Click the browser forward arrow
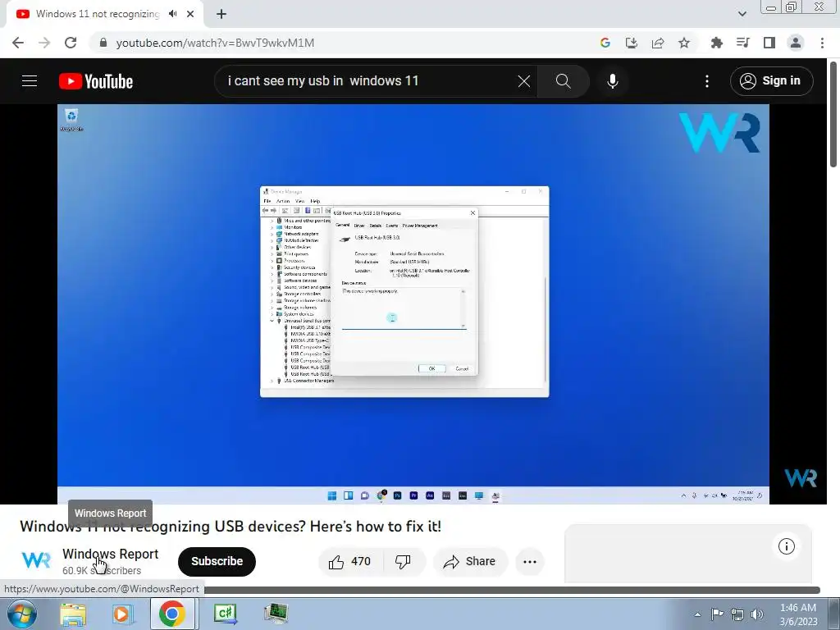 tap(44, 43)
